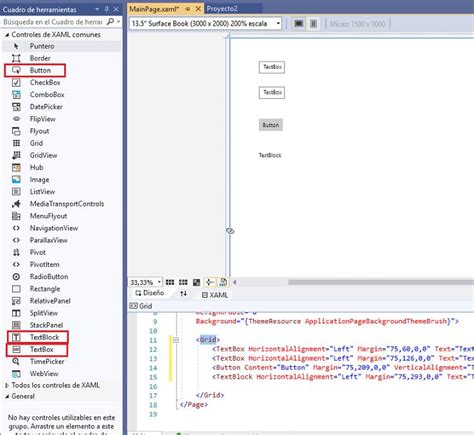The height and width of the screenshot is (435, 474).
Task: Click the Button element on design canvas
Action: (271, 125)
